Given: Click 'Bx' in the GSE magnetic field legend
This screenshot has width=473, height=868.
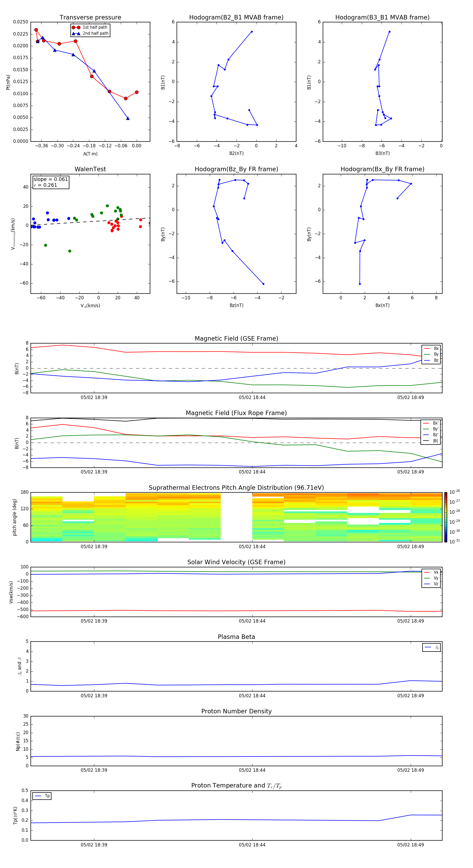Looking at the screenshot, I should click(x=436, y=349).
